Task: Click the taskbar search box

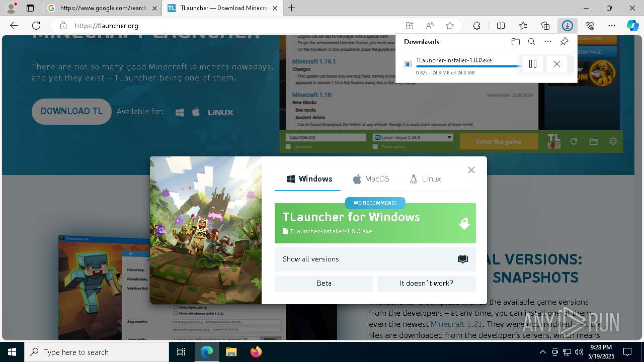Action: [97, 352]
